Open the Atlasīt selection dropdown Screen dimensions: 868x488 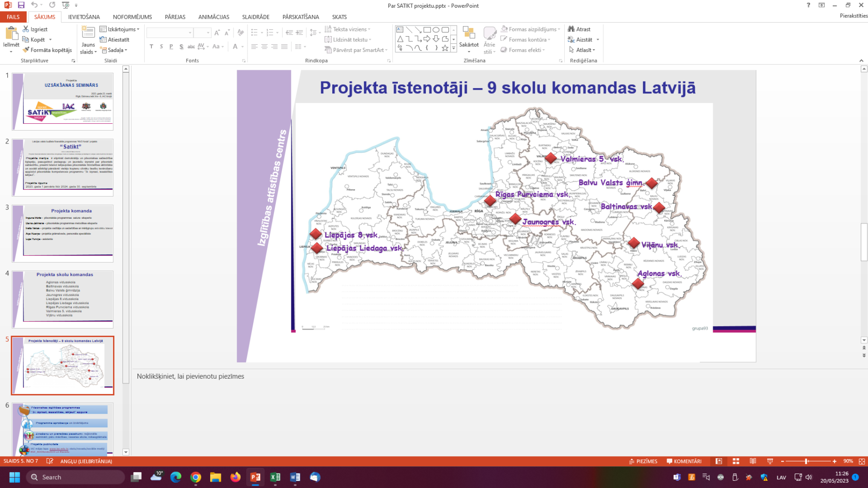click(x=583, y=50)
